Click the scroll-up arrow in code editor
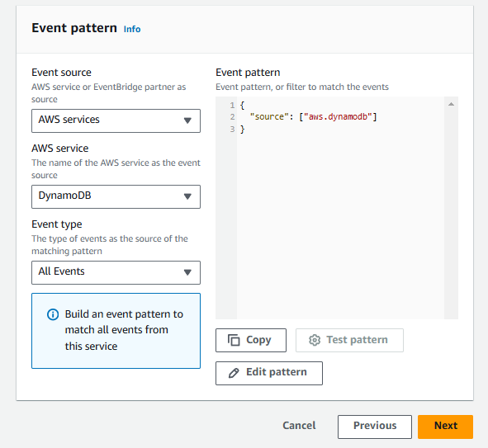The width and height of the screenshot is (488, 448). 451,104
